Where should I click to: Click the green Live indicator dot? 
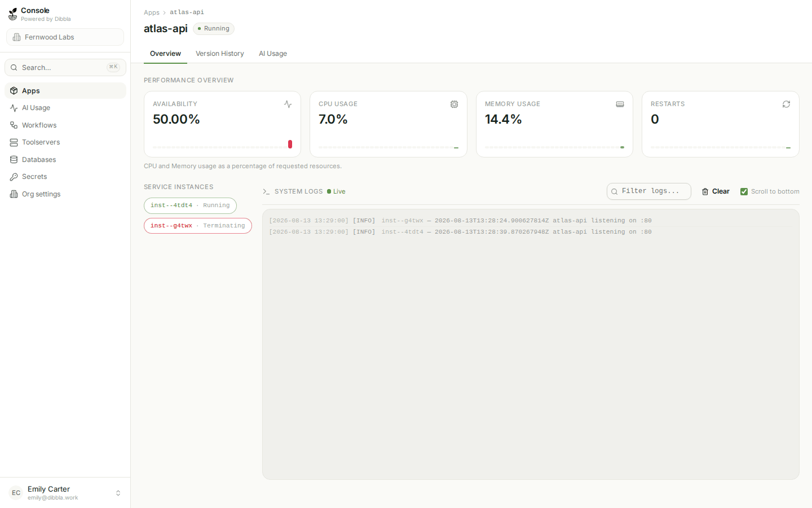click(329, 191)
